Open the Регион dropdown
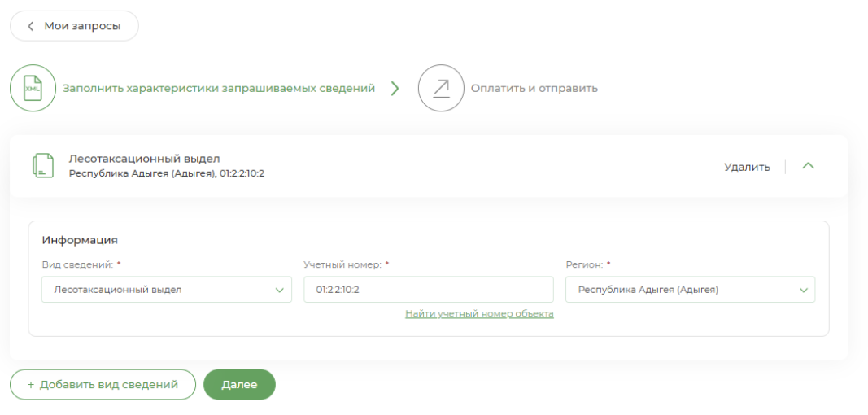868x415 pixels. click(691, 289)
